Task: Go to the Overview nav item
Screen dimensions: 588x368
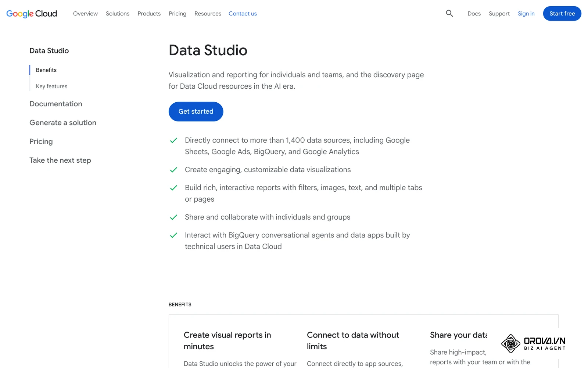Action: 85,14
